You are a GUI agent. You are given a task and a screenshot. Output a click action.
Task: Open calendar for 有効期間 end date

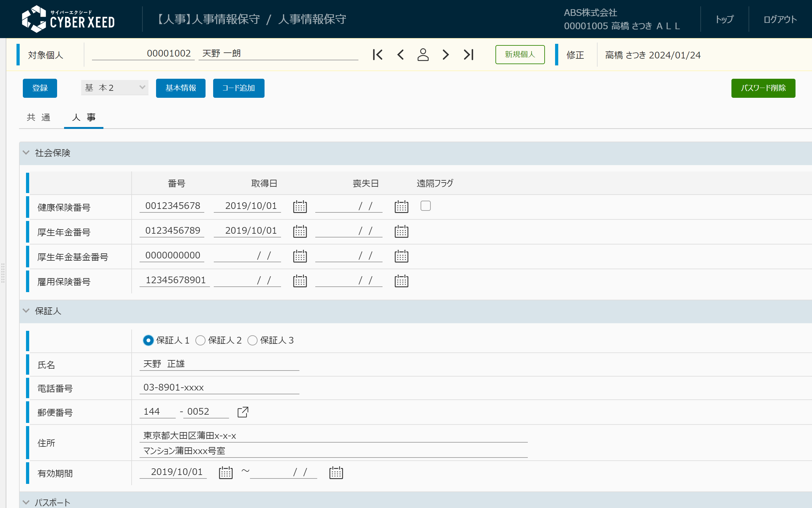[x=336, y=473]
